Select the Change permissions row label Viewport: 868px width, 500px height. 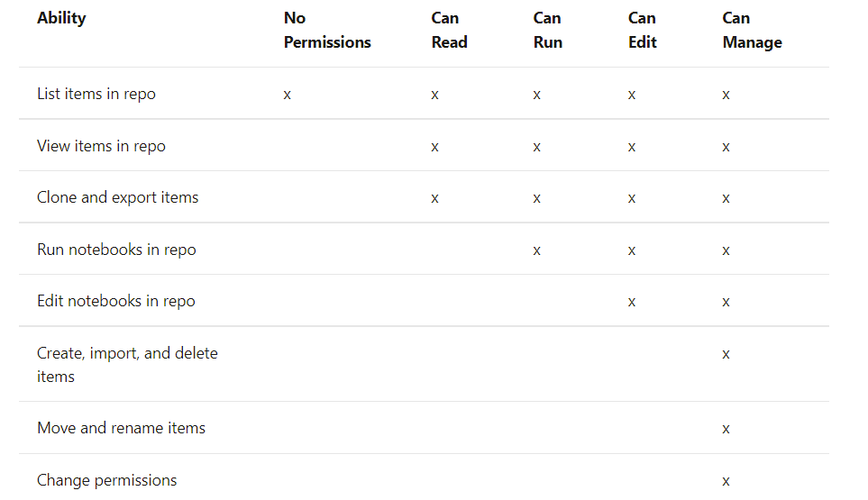(107, 480)
